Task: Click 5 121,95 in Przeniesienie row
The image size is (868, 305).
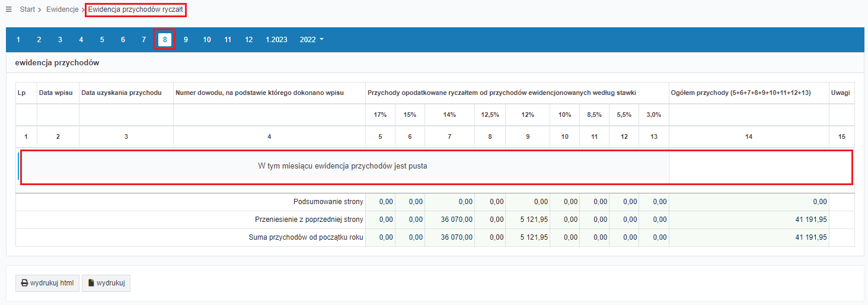Action: point(534,220)
